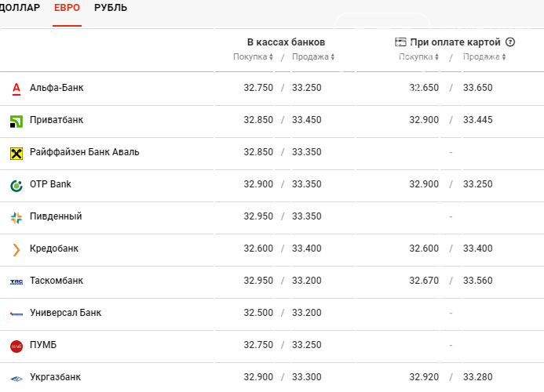Click the Кредобанк orange chevron logo

pyautogui.click(x=16, y=250)
